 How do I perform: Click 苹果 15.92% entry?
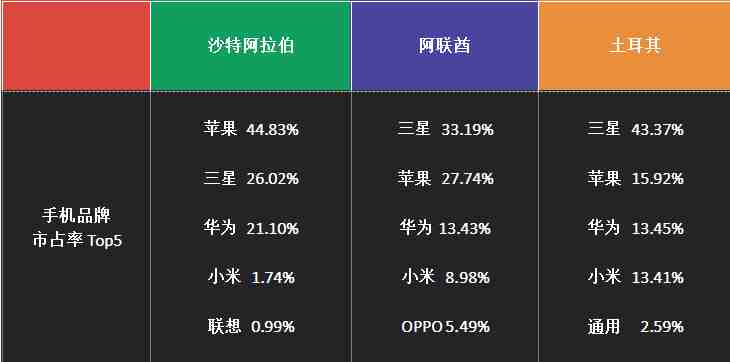635,179
